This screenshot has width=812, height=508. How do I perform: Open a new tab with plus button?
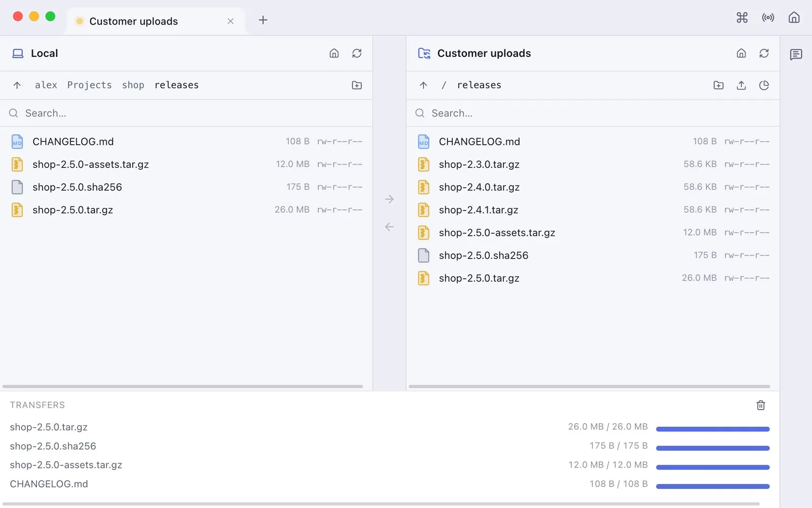[x=263, y=20]
